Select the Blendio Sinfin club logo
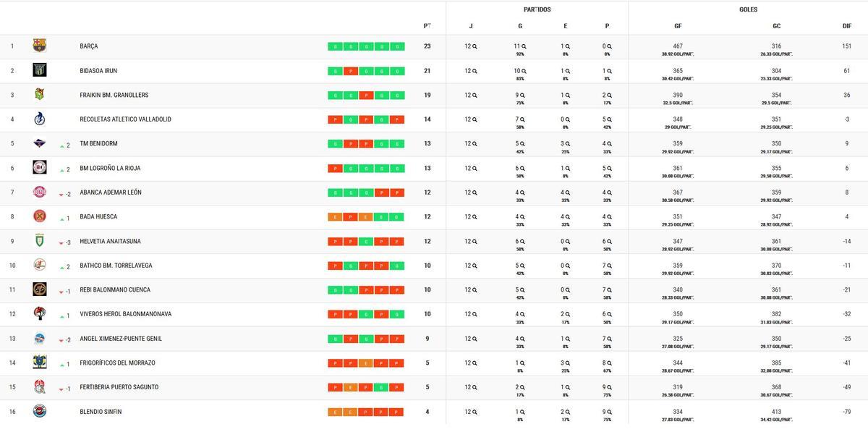This screenshot has height=432, width=868. (39, 412)
